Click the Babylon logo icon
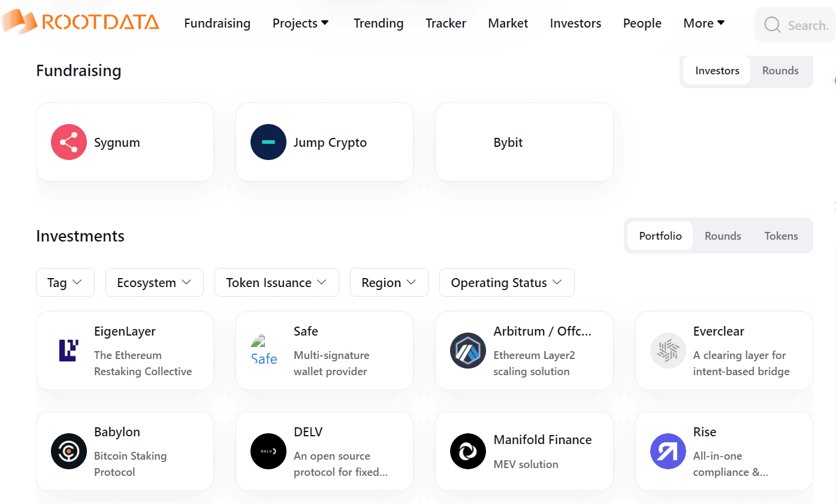The width and height of the screenshot is (836, 504). [x=68, y=451]
